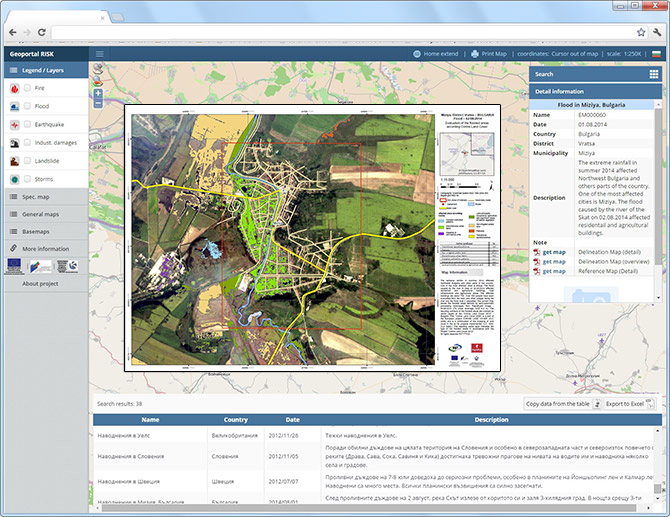This screenshot has height=517, width=670.
Task: Zoom out with the map minus button
Action: tap(98, 103)
